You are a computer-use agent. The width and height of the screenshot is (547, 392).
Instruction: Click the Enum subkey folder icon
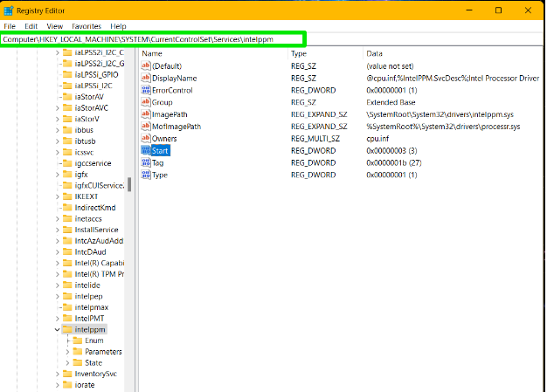[78, 340]
